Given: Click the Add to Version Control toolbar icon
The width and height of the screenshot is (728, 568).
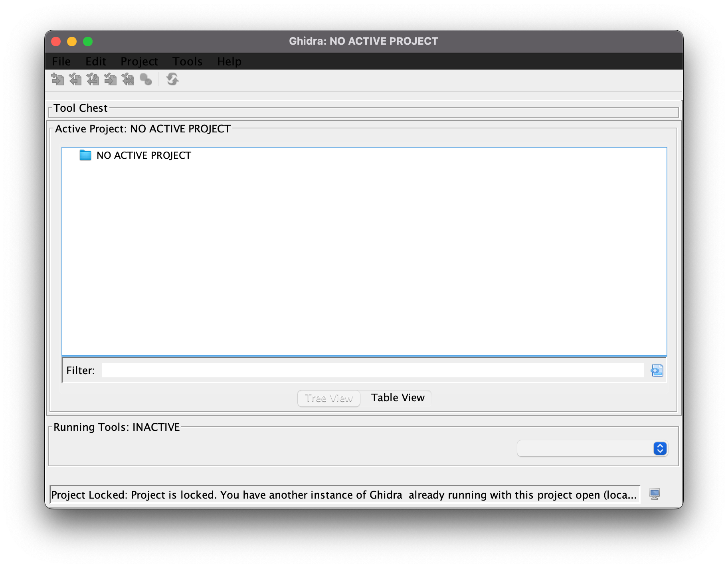Looking at the screenshot, I should 57,79.
